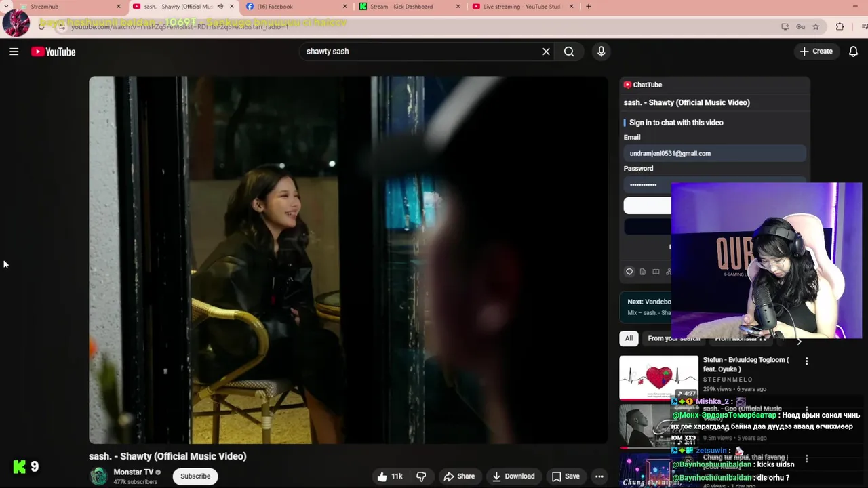Open the Stefun - Evluuldeg Togloom title
Image resolution: width=868 pixels, height=488 pixels.
[746, 365]
